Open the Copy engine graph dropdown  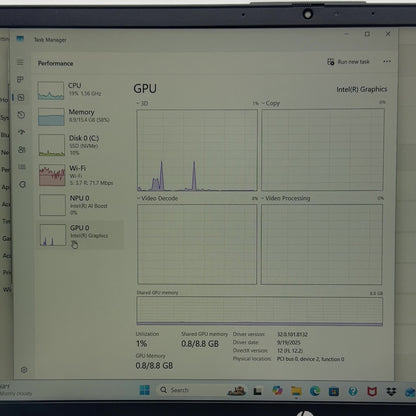tap(271, 103)
